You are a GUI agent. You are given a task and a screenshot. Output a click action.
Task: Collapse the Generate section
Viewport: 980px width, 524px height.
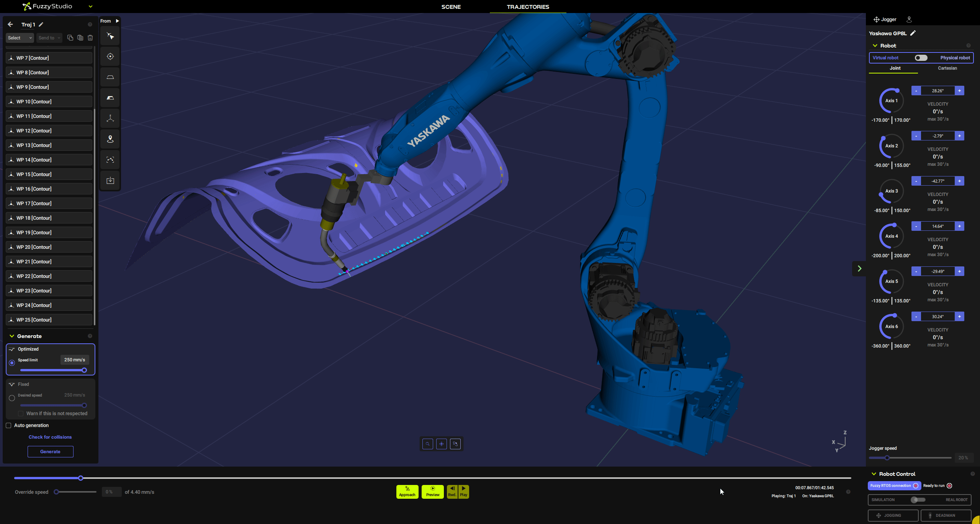click(12, 336)
